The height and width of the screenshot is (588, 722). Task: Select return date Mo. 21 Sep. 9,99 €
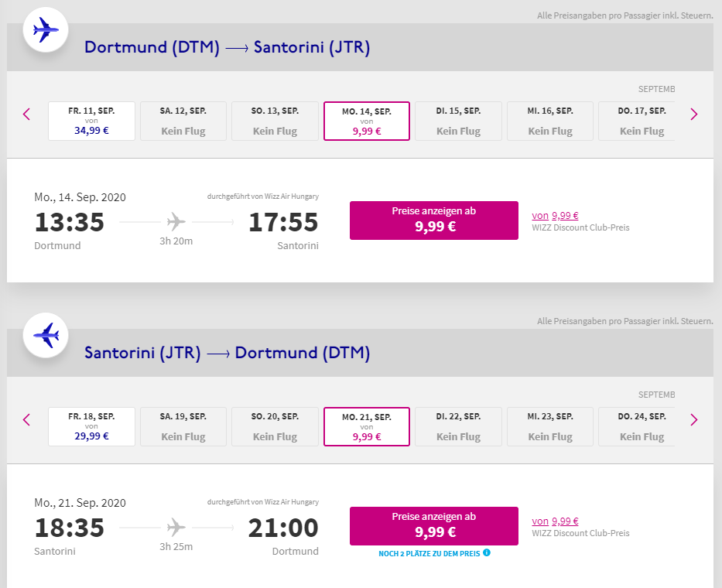tap(367, 427)
